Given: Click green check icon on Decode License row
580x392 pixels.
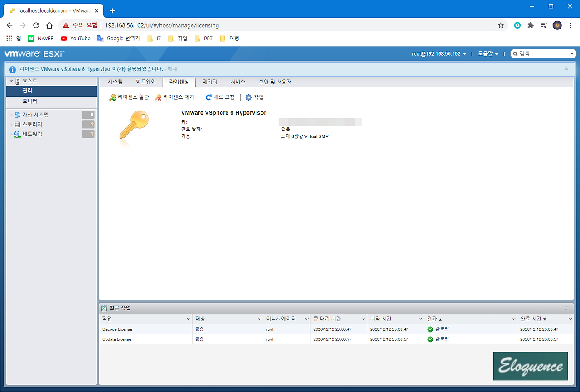Looking at the screenshot, I should [x=430, y=329].
